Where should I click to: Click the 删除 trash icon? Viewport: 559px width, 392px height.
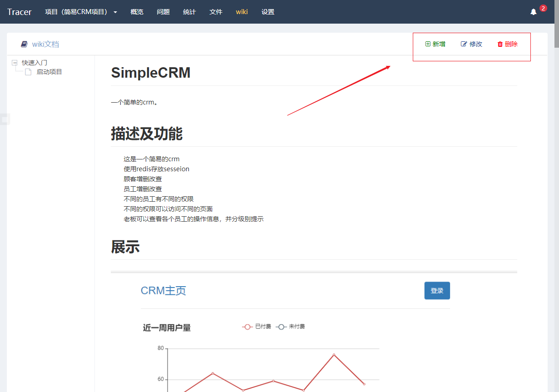[500, 44]
